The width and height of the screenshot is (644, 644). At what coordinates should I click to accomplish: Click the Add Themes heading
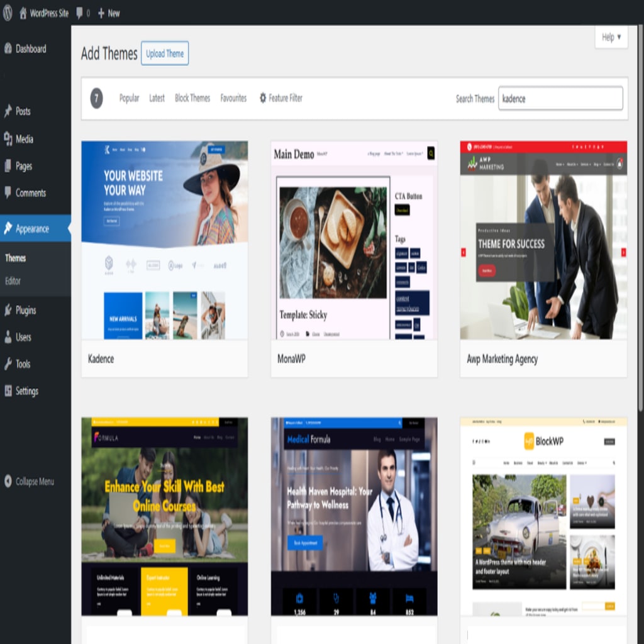109,53
